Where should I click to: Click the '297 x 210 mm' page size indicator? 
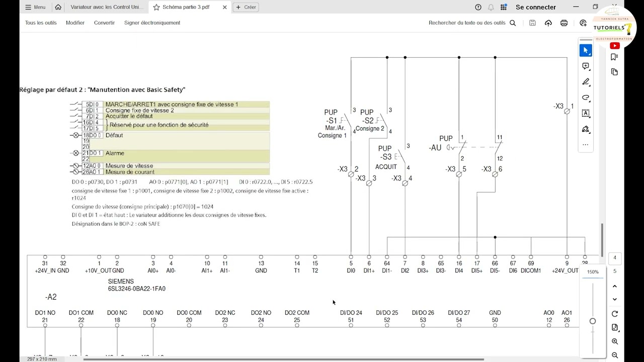coord(41,359)
